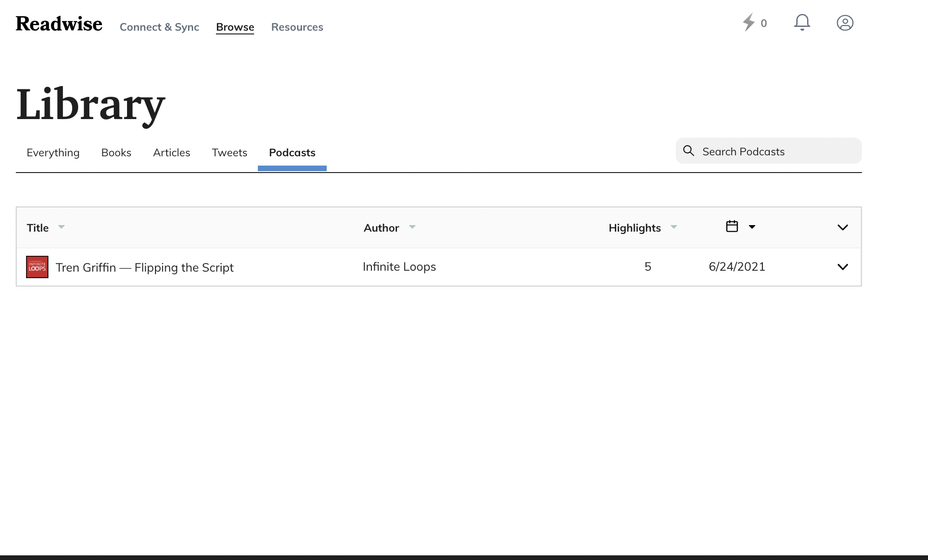The width and height of the screenshot is (928, 560).
Task: Switch to the Tweets tab
Action: [229, 153]
